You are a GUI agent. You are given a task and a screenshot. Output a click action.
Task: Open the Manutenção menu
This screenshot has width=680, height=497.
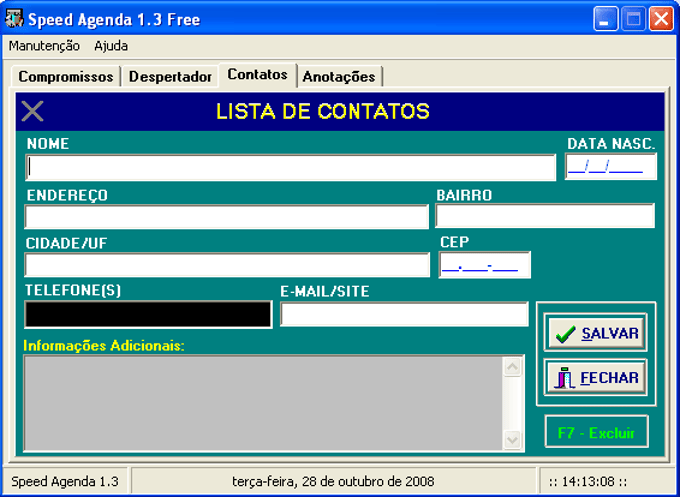pos(44,46)
